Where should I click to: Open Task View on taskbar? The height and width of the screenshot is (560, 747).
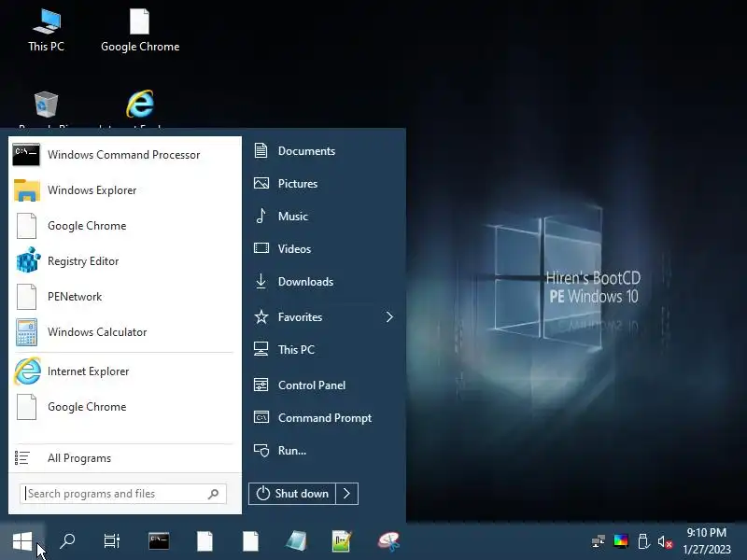(x=112, y=541)
